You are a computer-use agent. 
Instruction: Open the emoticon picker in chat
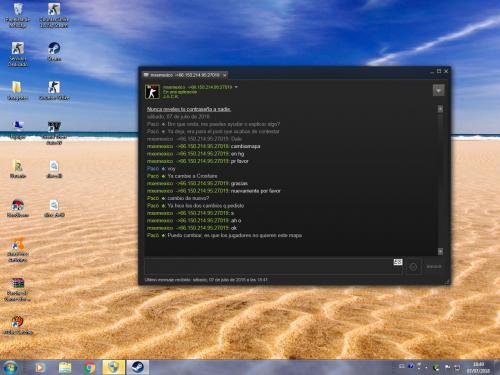413,267
